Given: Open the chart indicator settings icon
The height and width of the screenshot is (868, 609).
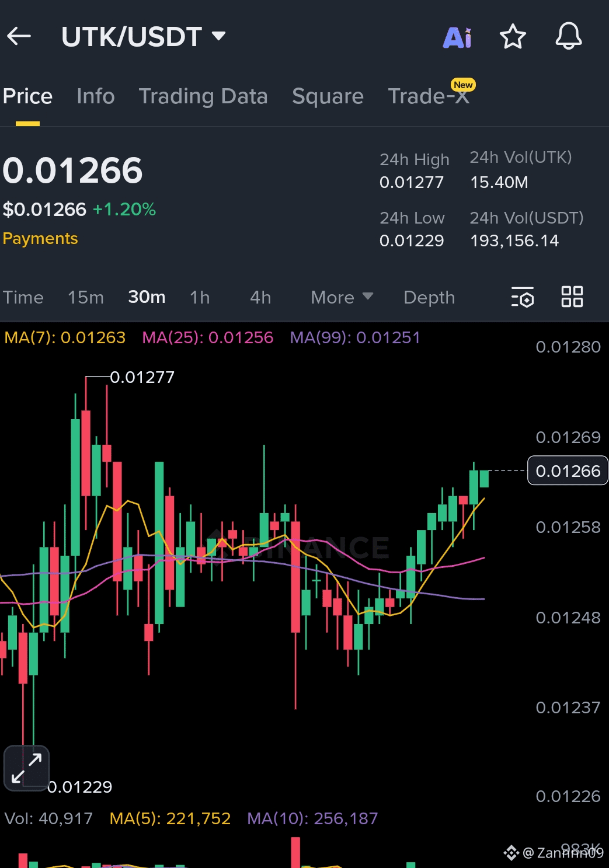Looking at the screenshot, I should pyautogui.click(x=522, y=297).
